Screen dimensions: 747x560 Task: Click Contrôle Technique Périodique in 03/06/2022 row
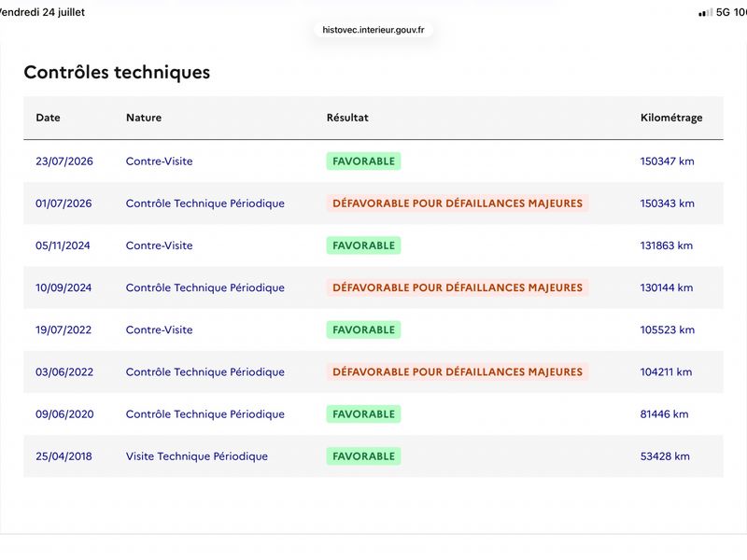point(204,371)
